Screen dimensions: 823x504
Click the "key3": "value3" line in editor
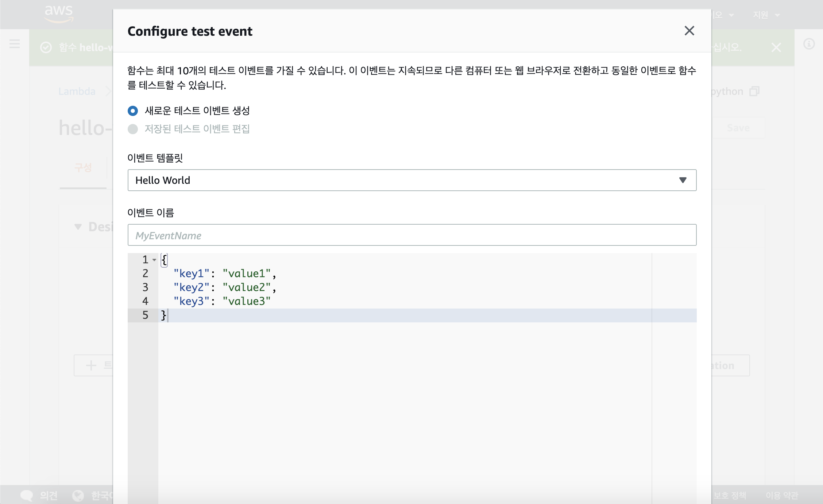(x=222, y=301)
